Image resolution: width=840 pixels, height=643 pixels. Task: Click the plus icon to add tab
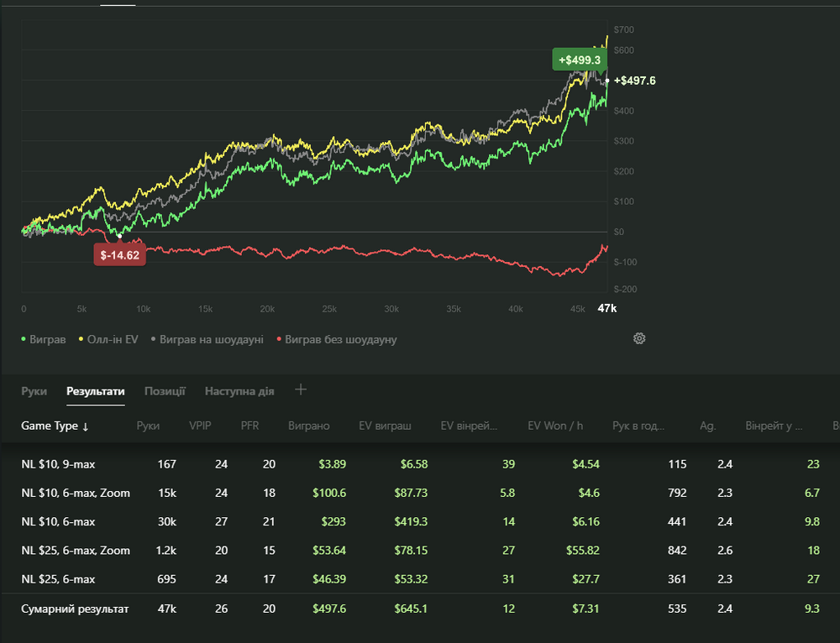coord(301,389)
